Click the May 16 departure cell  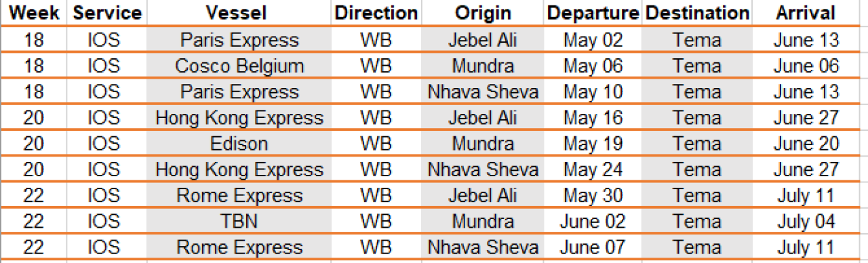[593, 118]
